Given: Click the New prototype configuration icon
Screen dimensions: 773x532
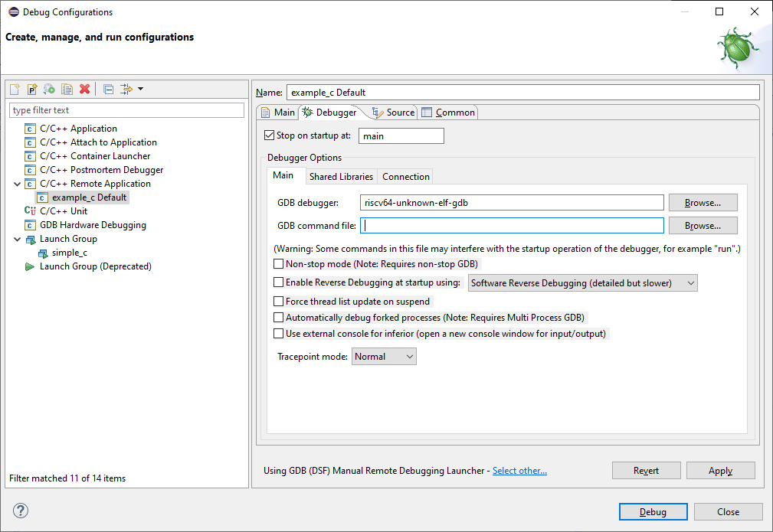Looking at the screenshot, I should [x=32, y=90].
